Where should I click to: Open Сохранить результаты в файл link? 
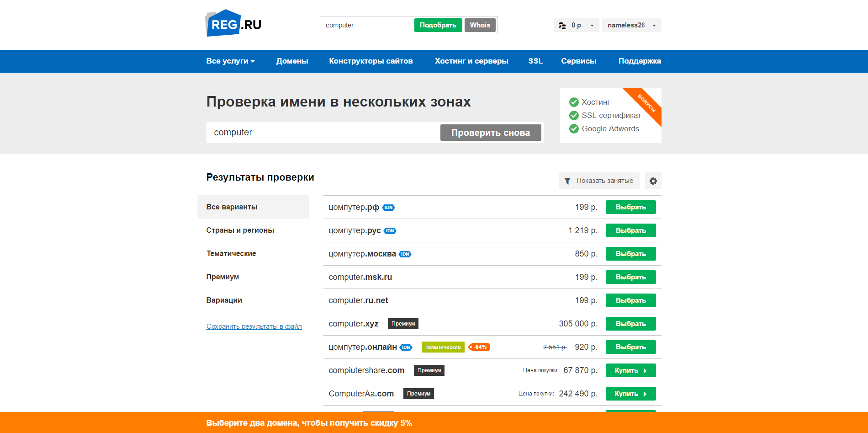pos(254,326)
